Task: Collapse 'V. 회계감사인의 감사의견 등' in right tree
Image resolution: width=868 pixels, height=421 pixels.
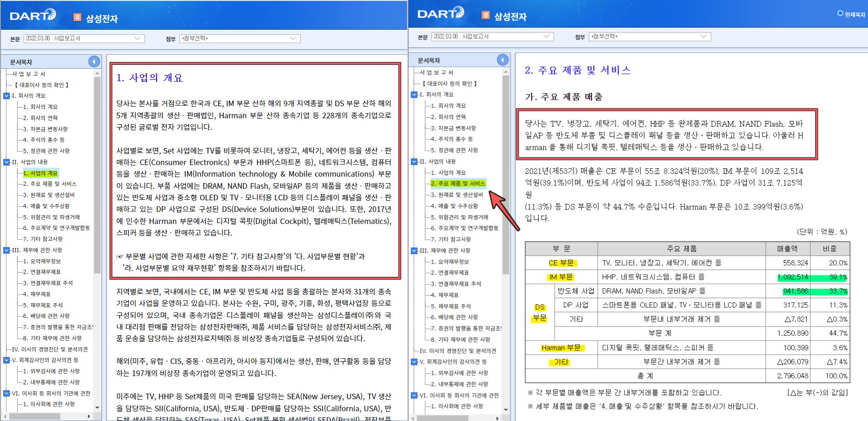Action: click(x=414, y=362)
